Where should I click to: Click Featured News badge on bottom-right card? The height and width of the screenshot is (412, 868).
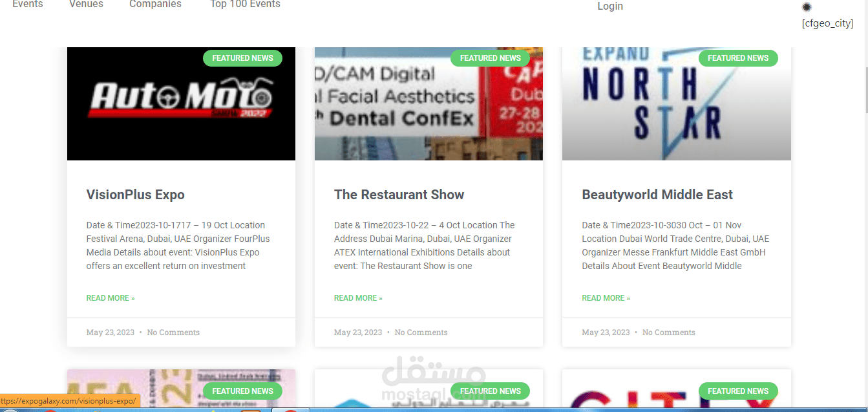pyautogui.click(x=738, y=391)
